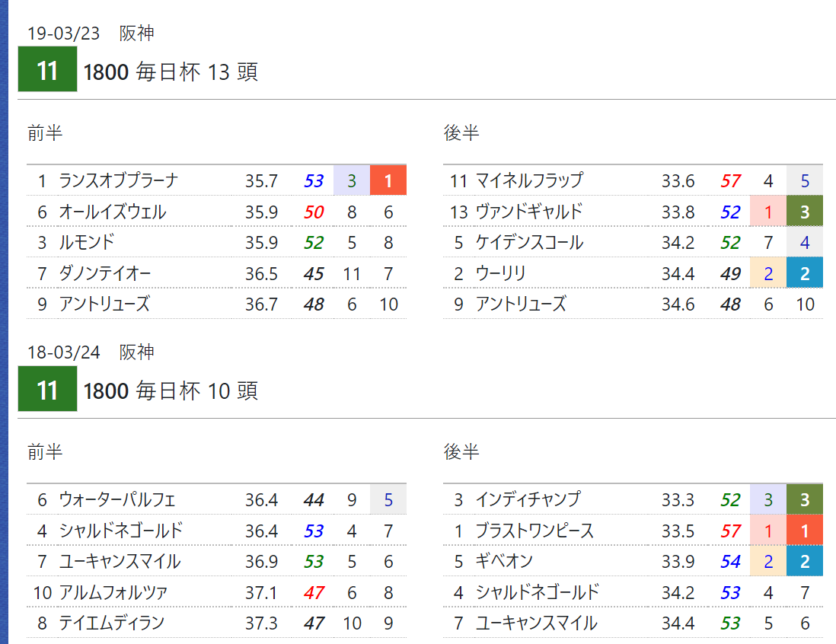Click the olive finish position 3 cell for インディチャンプ

click(805, 499)
